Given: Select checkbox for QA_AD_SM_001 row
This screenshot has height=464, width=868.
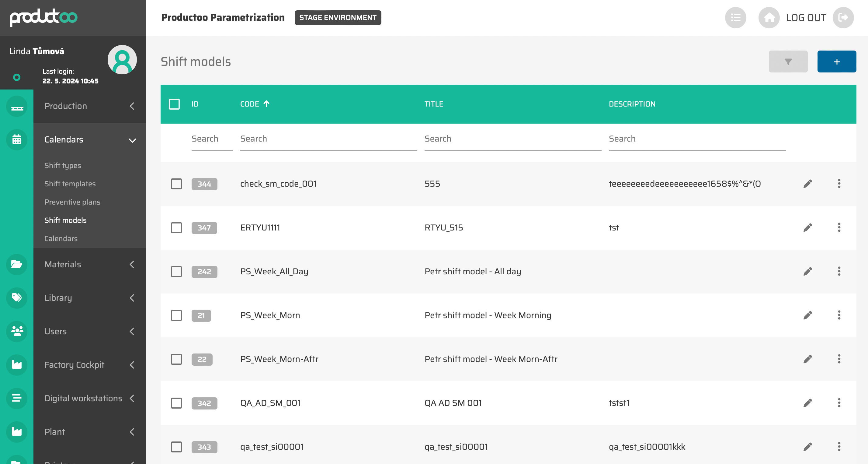Looking at the screenshot, I should 176,403.
